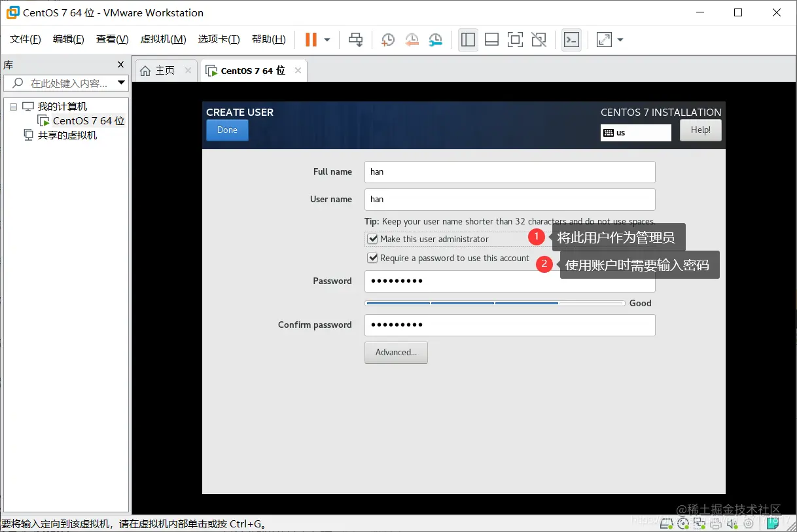Select 我的计算机 in library tree
The height and width of the screenshot is (532, 797).
[x=62, y=106]
